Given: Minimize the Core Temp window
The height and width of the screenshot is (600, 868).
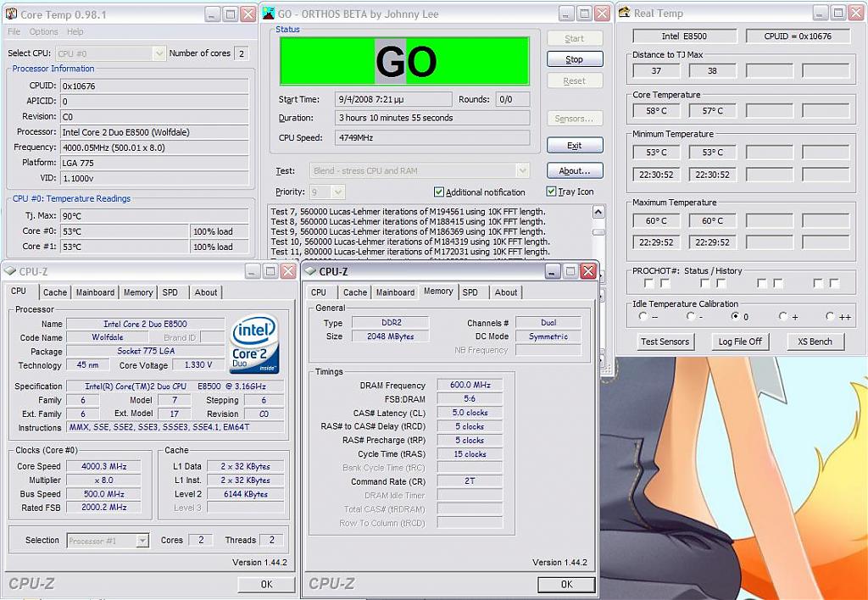Looking at the screenshot, I should 213,14.
